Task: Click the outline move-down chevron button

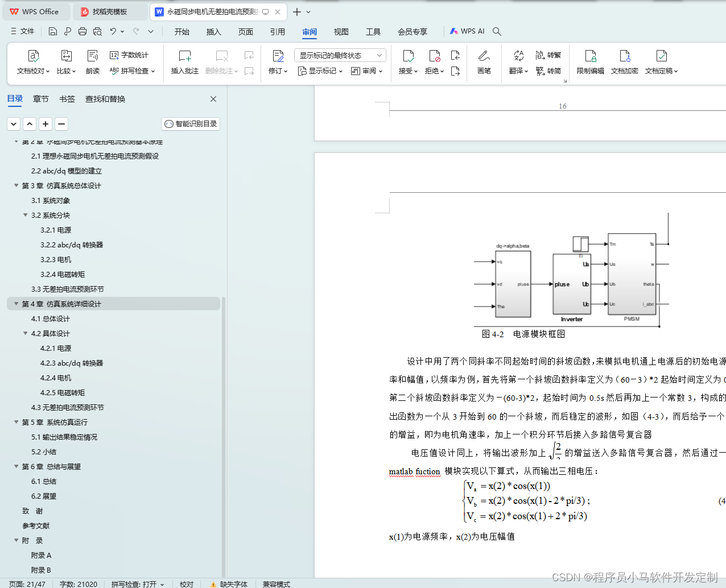Action: coord(14,124)
